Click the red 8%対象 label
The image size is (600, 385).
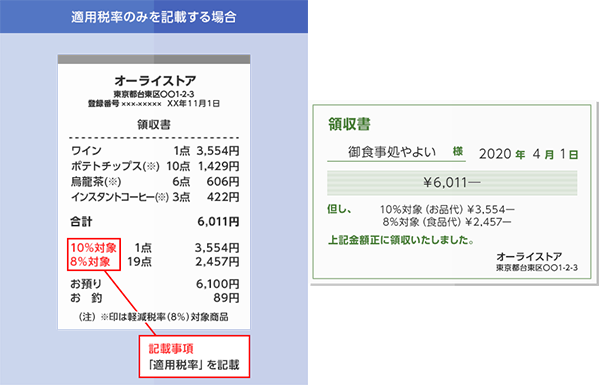click(90, 262)
